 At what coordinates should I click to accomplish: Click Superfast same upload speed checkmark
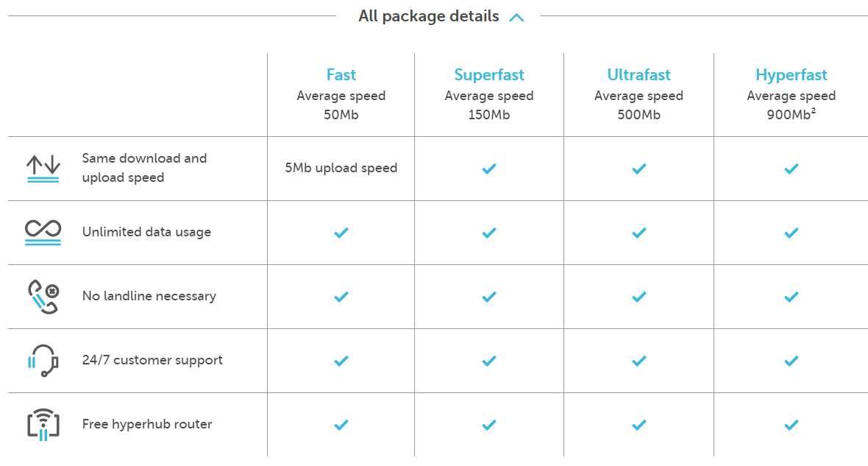click(489, 169)
